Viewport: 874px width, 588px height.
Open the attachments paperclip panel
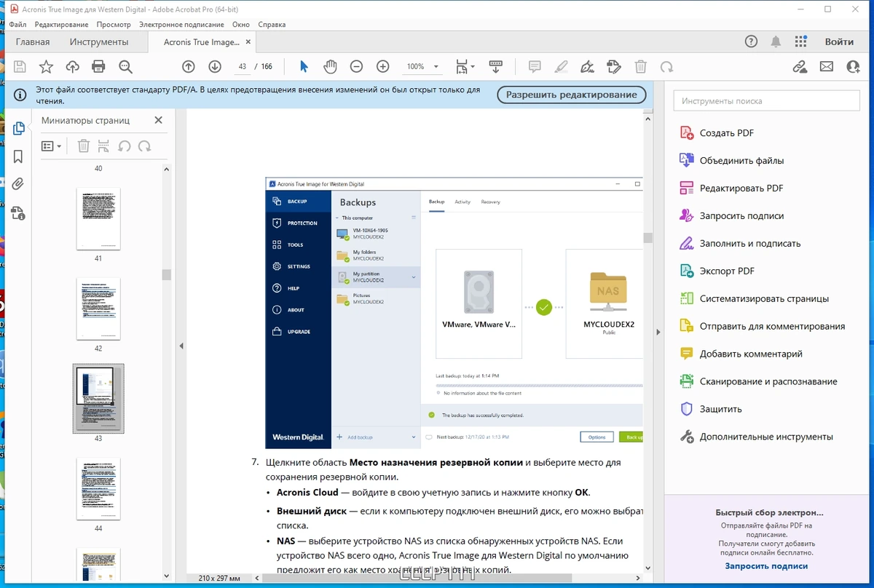click(x=18, y=184)
